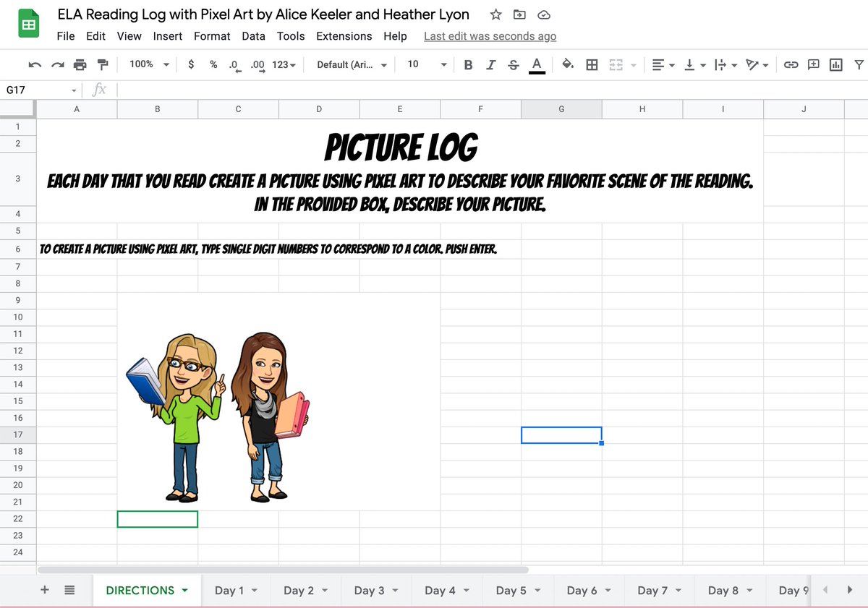Open font size 10 dropdown
This screenshot has height=608, width=868.
pyautogui.click(x=427, y=64)
